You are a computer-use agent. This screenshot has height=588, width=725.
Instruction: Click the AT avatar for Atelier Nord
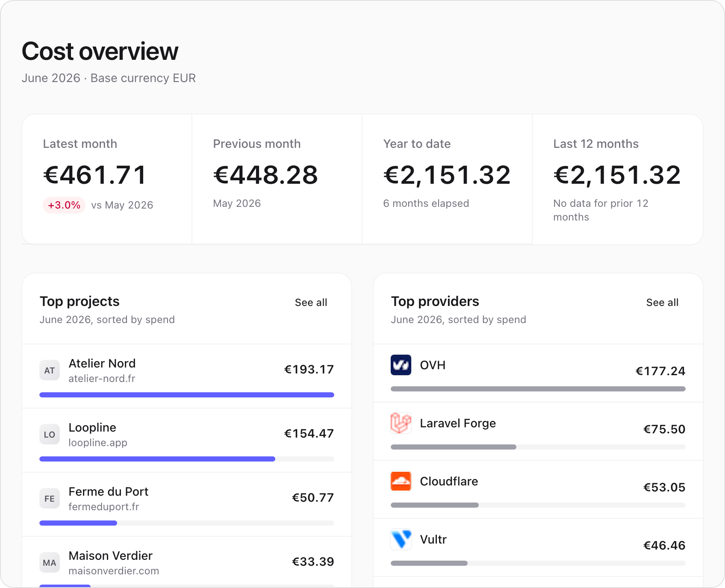[50, 370]
